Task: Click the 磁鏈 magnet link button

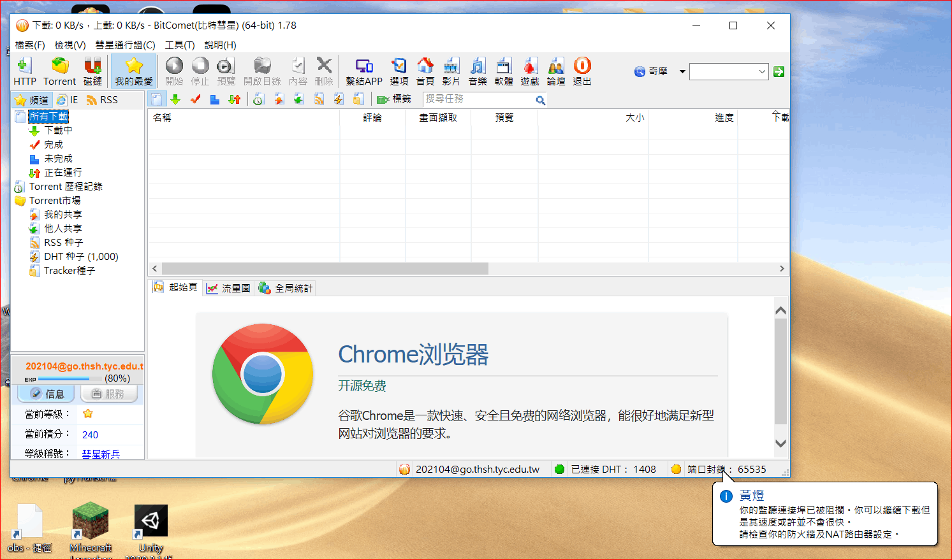Action: tap(92, 71)
